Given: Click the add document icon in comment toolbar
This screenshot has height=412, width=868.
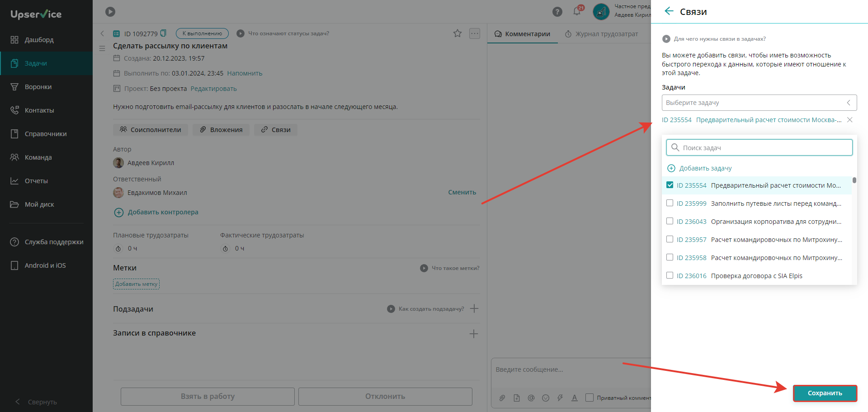Looking at the screenshot, I should pyautogui.click(x=517, y=398).
